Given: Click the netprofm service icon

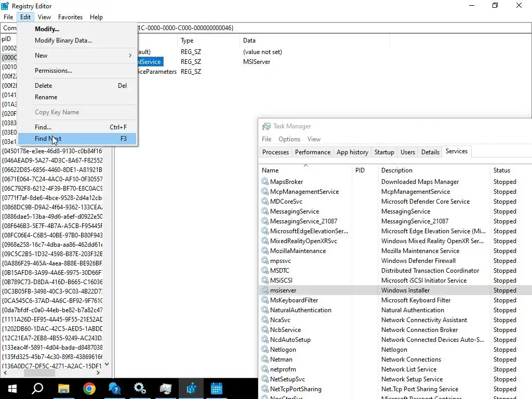Looking at the screenshot, I should [x=264, y=369].
